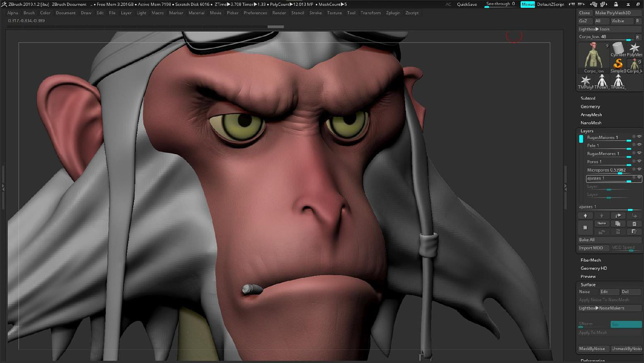644x363 pixels.
Task: Click the merge-layers arrow icon beside split
Action: (x=634, y=215)
